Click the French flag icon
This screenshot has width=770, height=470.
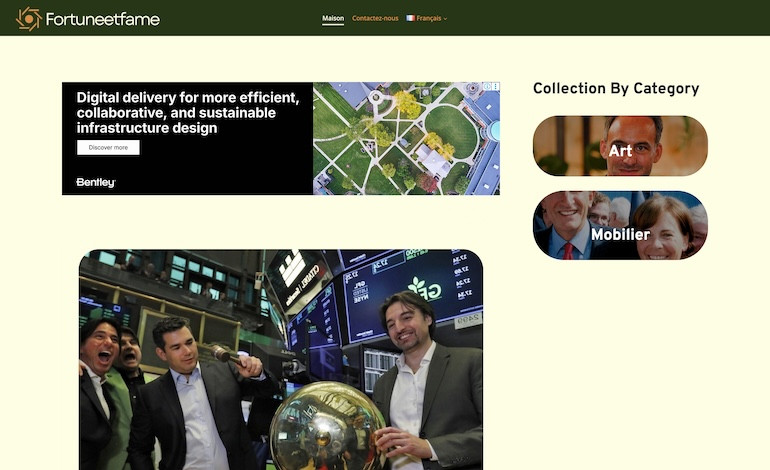click(410, 18)
